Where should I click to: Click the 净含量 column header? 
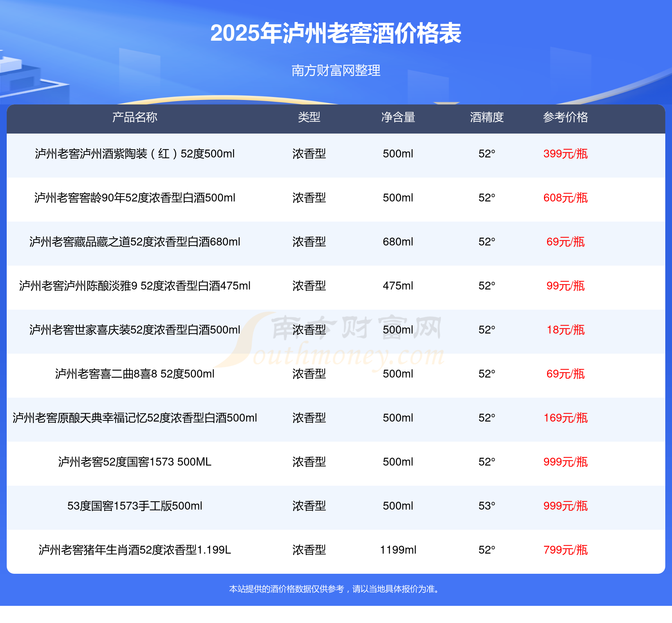coord(398,117)
